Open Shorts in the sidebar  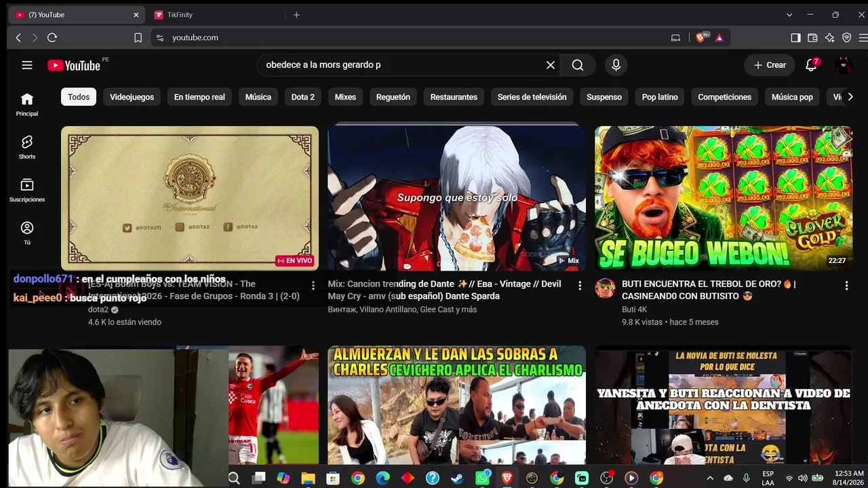point(27,147)
